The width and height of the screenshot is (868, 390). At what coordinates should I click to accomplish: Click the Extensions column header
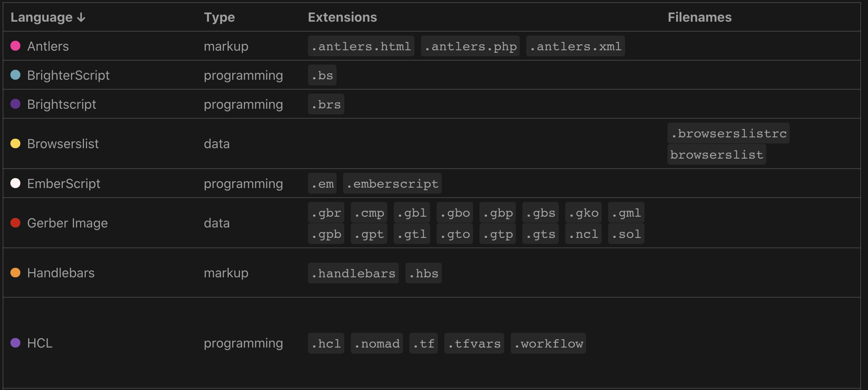(x=342, y=17)
